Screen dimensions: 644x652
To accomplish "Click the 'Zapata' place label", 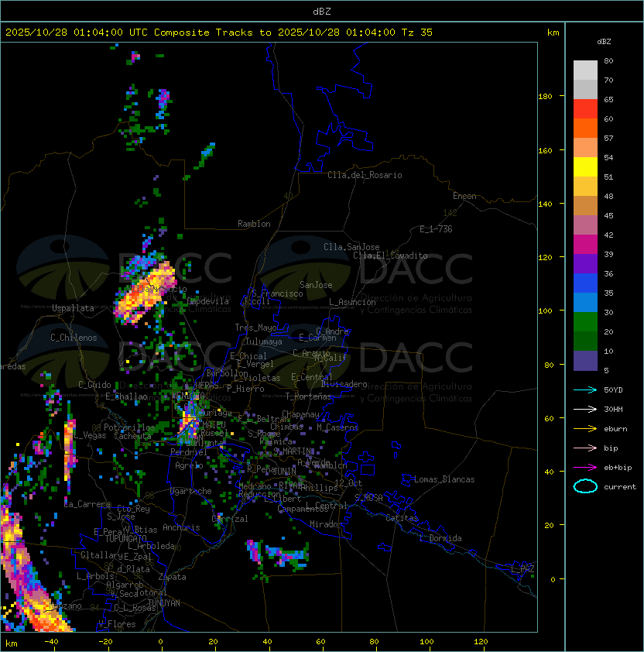I will tap(172, 577).
